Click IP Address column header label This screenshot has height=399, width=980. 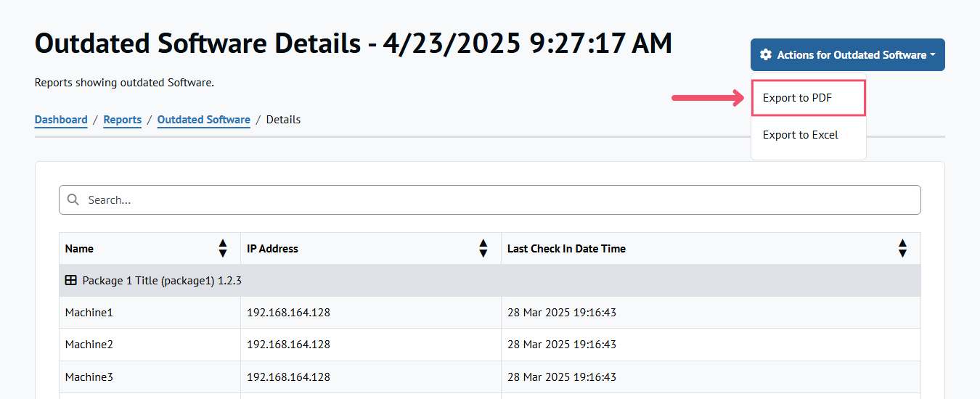(272, 248)
